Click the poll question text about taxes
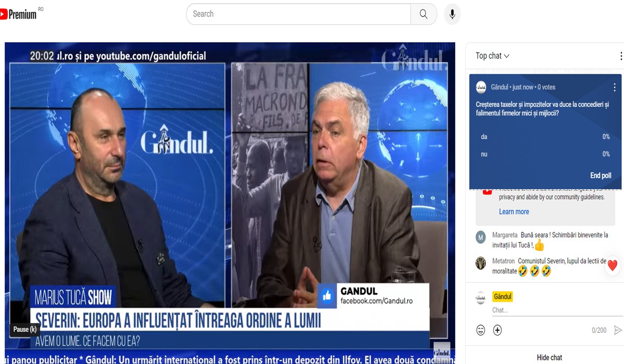Image resolution: width=624 pixels, height=364 pixels. point(542,109)
